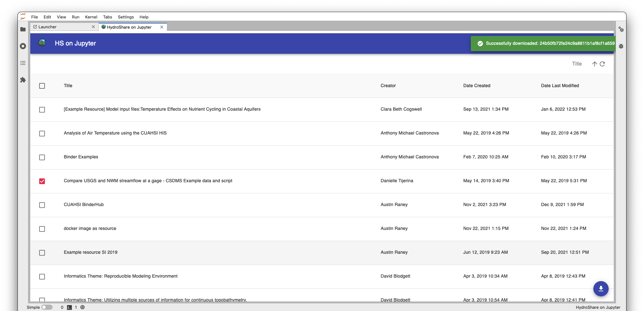Click 'HydroShare on Jupyter' status bar label
The width and height of the screenshot is (644, 311).
(598, 307)
